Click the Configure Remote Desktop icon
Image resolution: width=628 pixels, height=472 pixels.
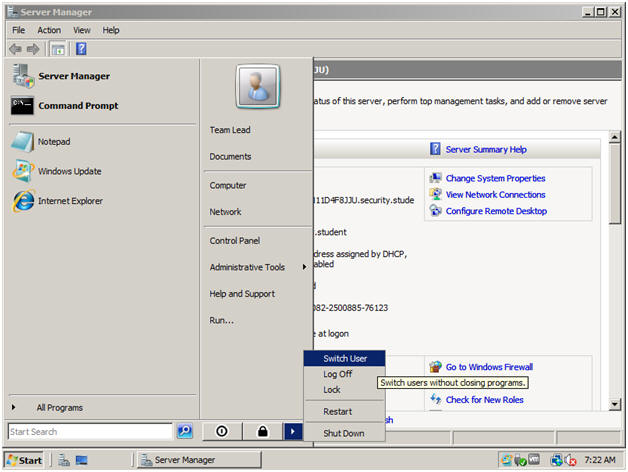(x=435, y=210)
